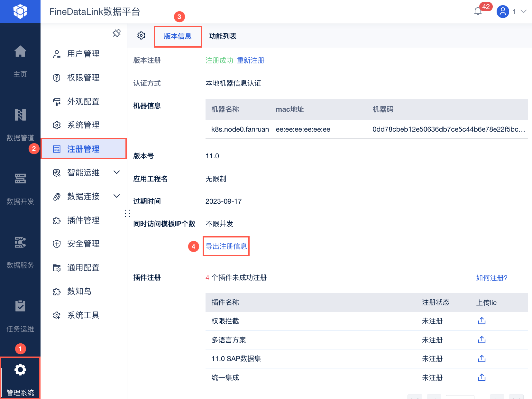The image size is (532, 399).
Task: Select 系统管理 menu item
Action: coord(84,125)
